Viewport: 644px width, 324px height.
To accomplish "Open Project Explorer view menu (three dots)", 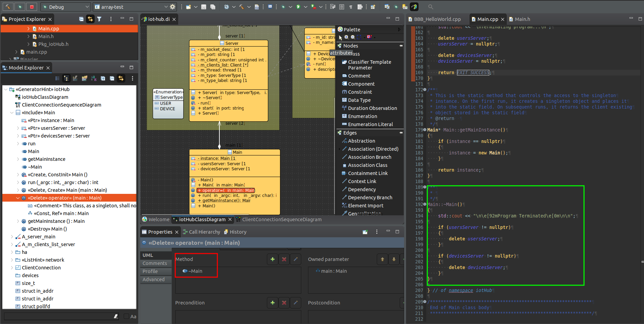I will [111, 19].
